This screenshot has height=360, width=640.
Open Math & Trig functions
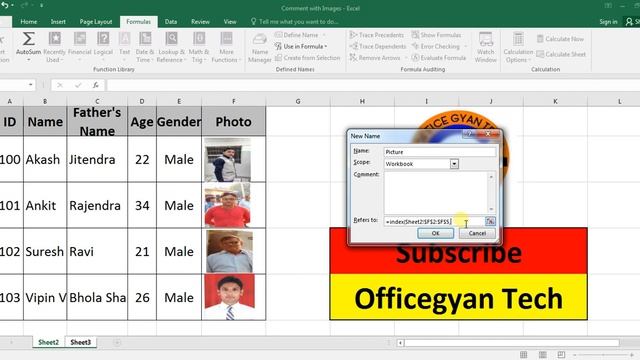coord(199,47)
